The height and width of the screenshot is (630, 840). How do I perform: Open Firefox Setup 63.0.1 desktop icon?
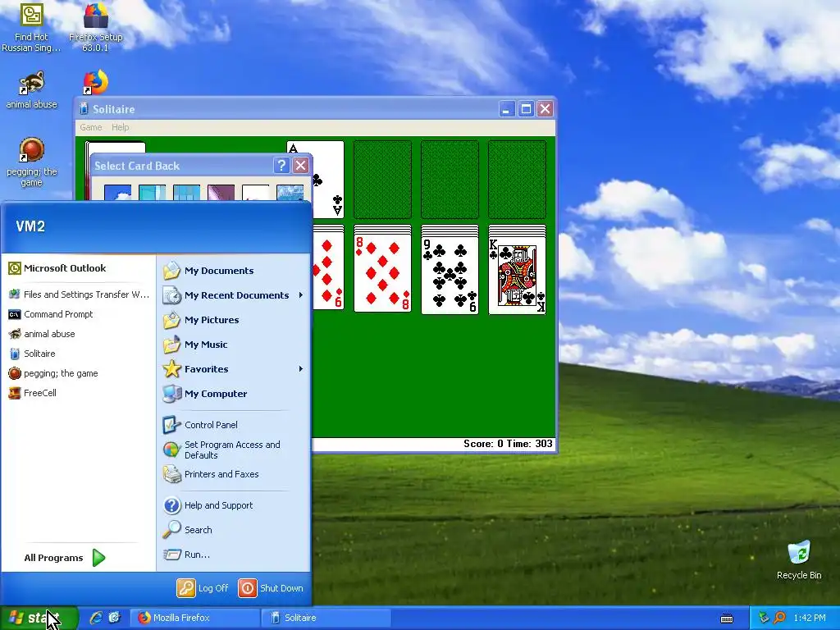(95, 27)
